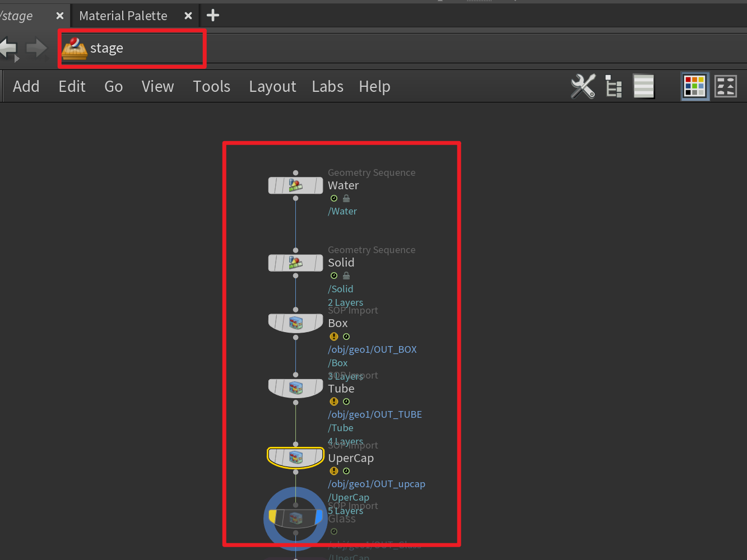The image size is (747, 560).
Task: Add a new pane tab
Action: [213, 15]
